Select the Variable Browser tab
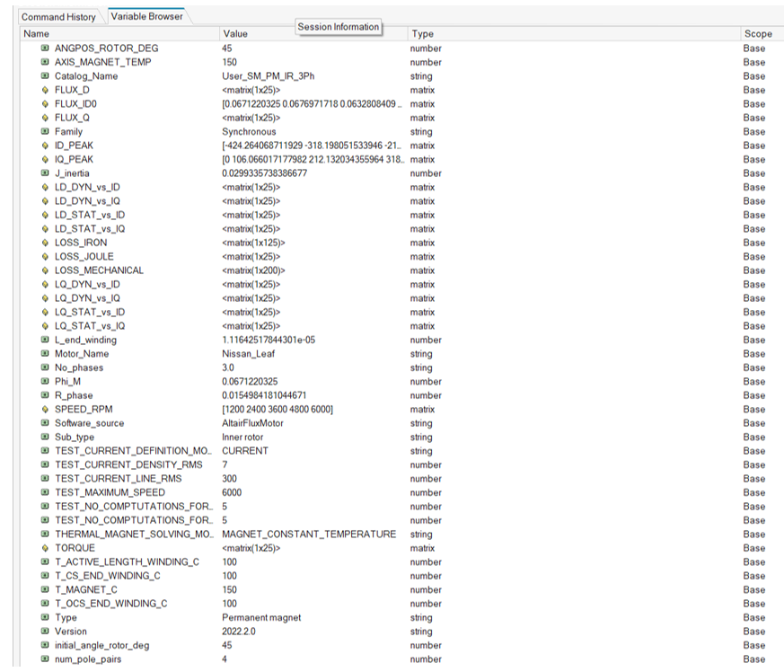The width and height of the screenshot is (784, 672). [x=145, y=16]
